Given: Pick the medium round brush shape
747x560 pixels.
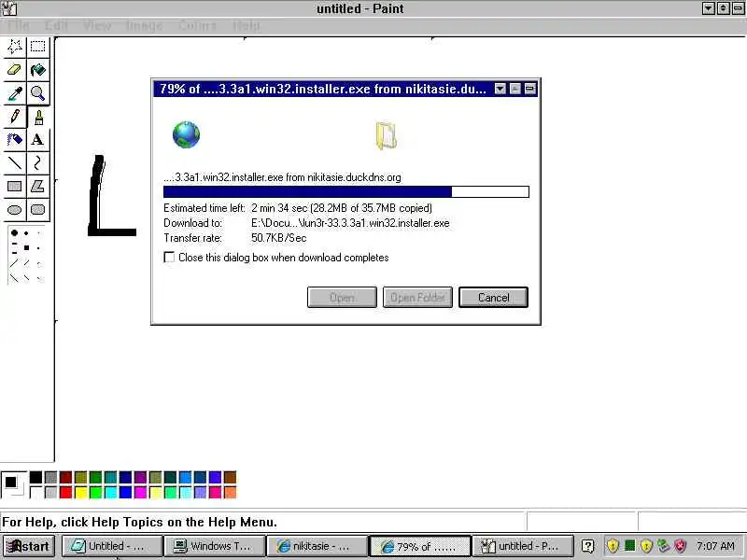Looking at the screenshot, I should pos(26,233).
